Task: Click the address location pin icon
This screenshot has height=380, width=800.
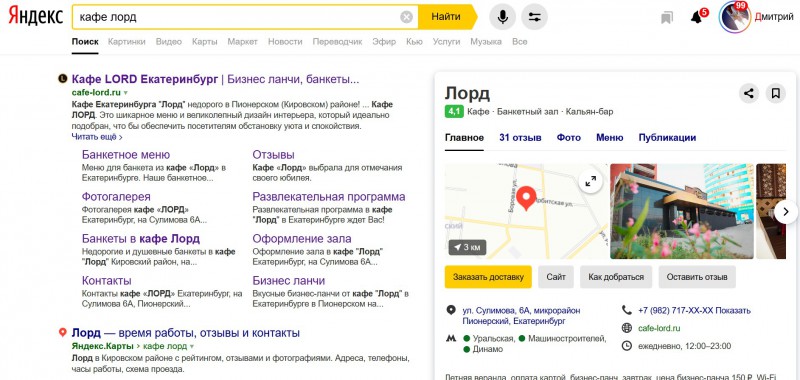Action: click(x=451, y=310)
